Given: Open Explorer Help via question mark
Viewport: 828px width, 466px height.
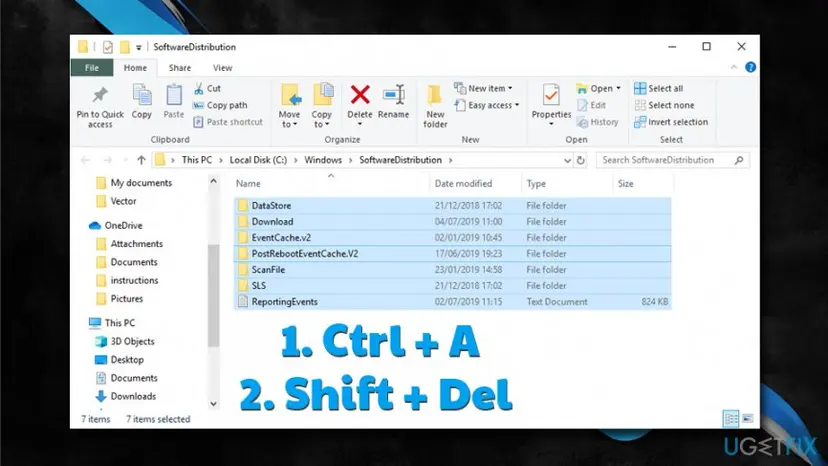Looking at the screenshot, I should coord(750,67).
